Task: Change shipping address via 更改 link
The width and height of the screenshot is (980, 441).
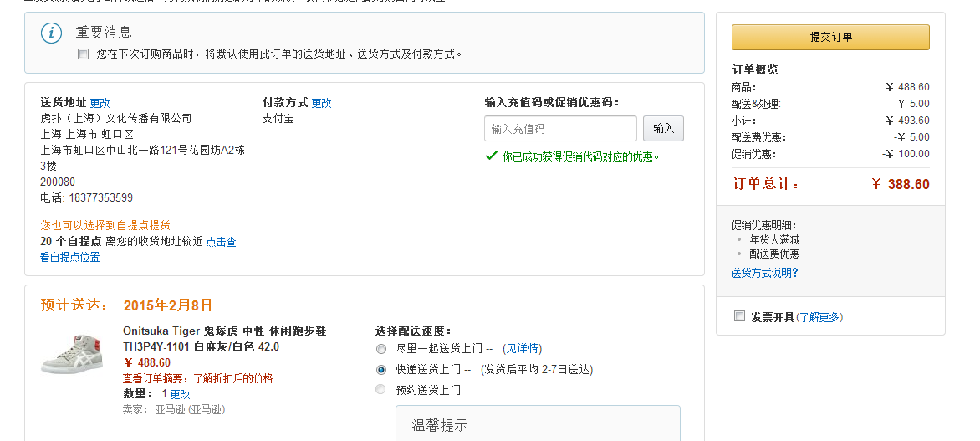Action: pyautogui.click(x=100, y=103)
